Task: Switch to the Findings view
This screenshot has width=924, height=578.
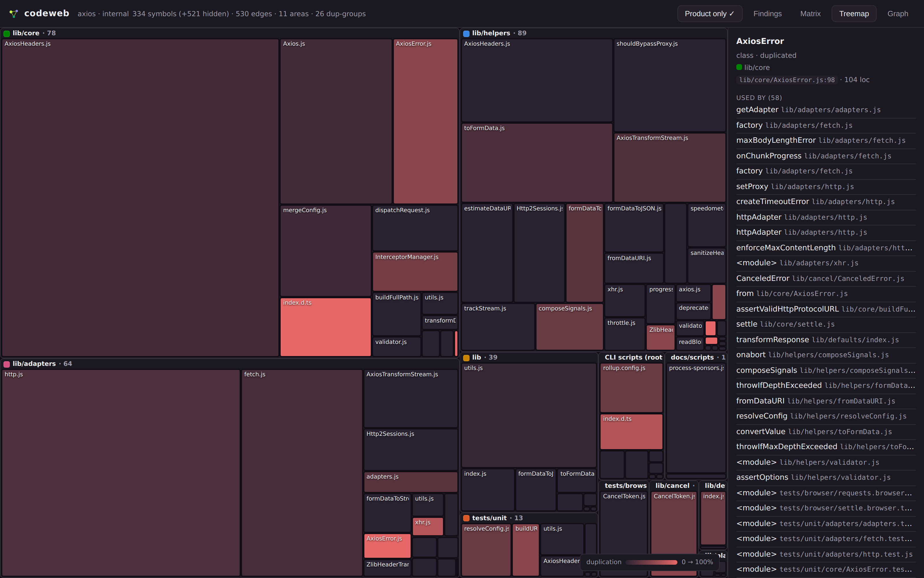Action: [767, 14]
